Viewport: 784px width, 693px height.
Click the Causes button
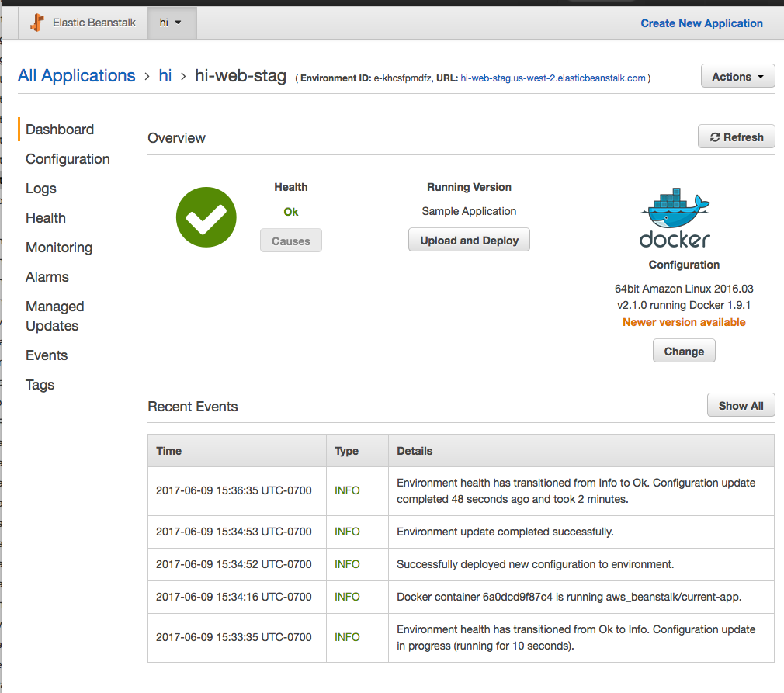coord(291,241)
